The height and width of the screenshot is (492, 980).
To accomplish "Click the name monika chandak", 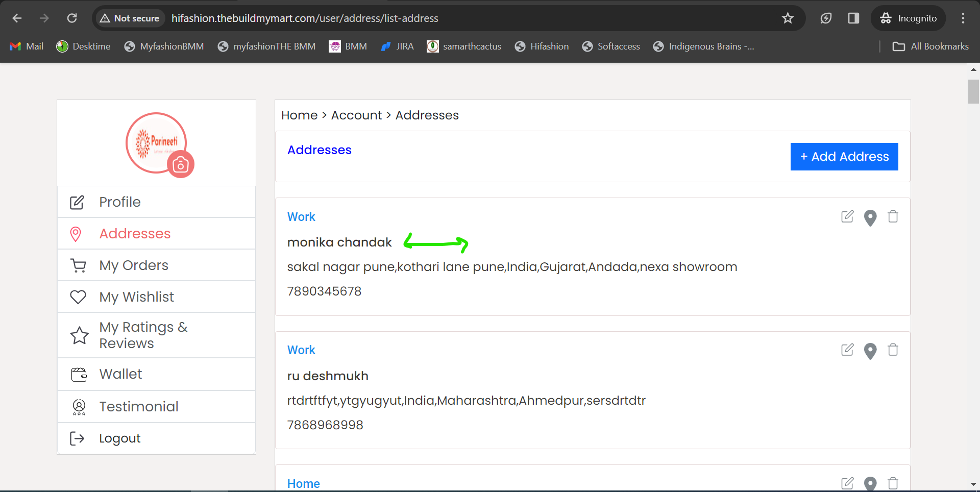I will [339, 242].
